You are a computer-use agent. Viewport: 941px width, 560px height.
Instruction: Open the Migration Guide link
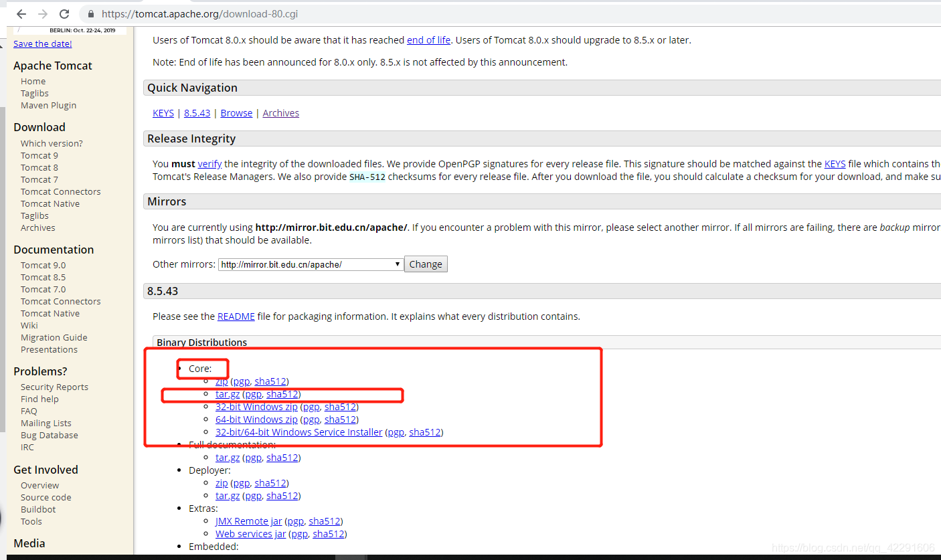pyautogui.click(x=54, y=337)
